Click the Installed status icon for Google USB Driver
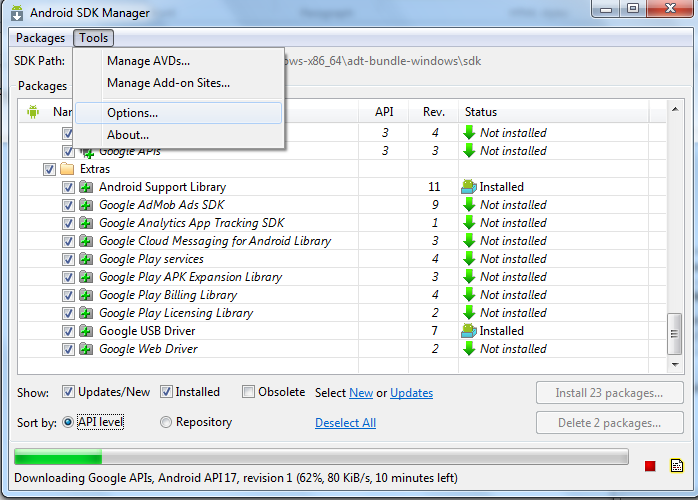The image size is (698, 500). click(469, 331)
